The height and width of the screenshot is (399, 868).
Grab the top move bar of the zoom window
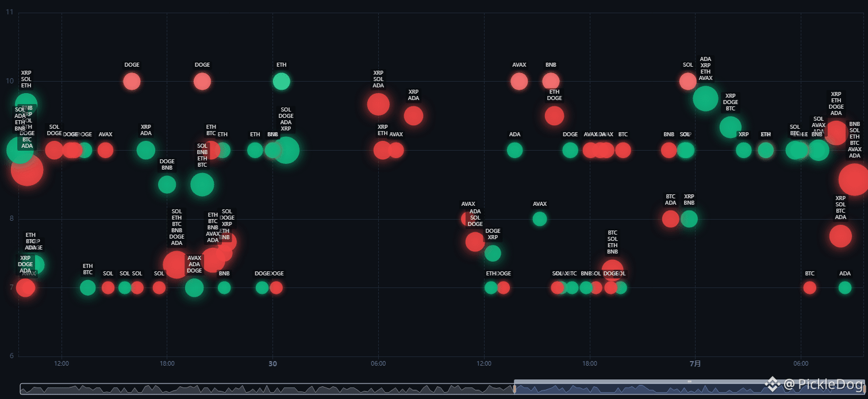click(689, 381)
